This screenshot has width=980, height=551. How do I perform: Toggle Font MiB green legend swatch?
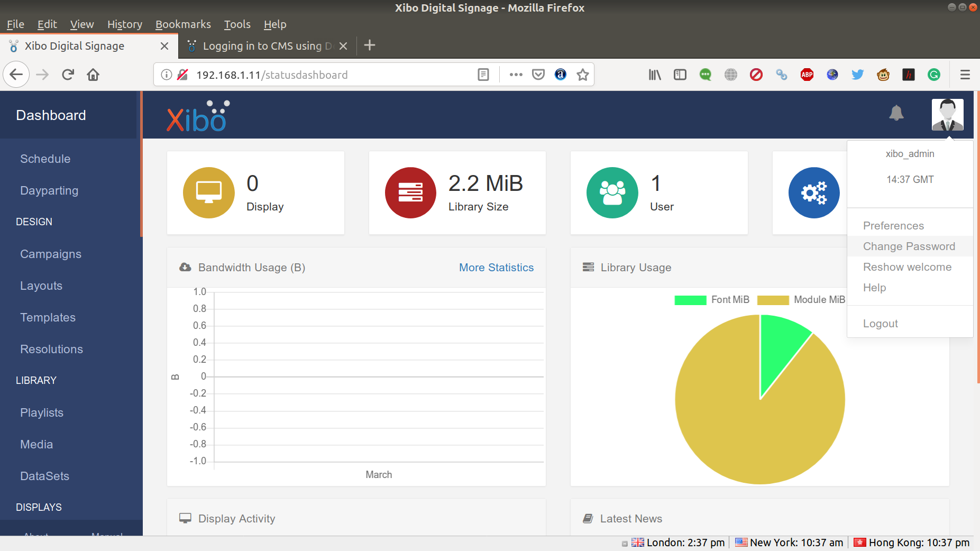click(x=690, y=300)
